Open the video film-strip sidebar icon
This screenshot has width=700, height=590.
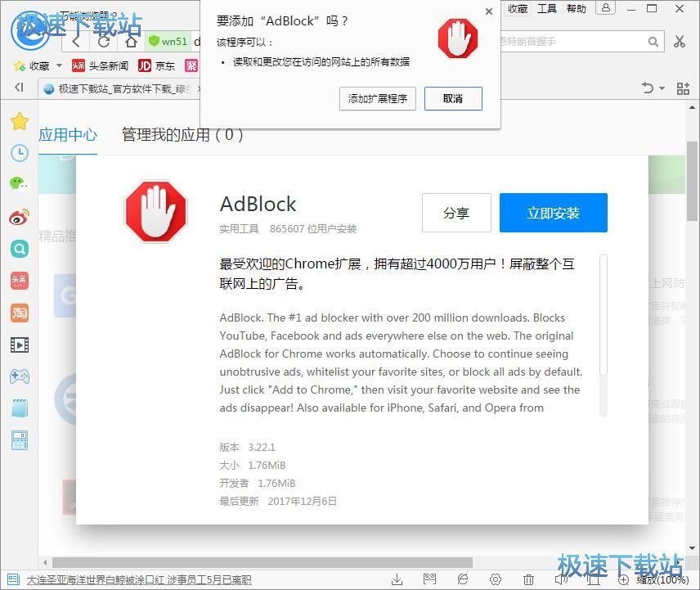(20, 345)
